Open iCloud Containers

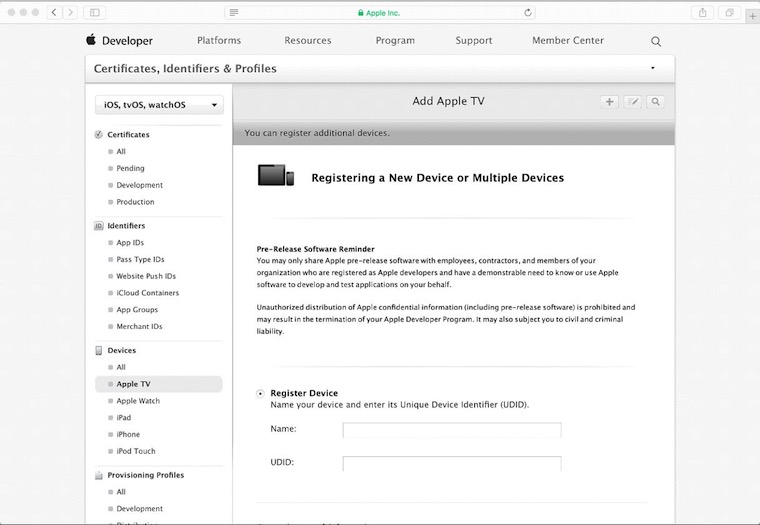[x=147, y=293]
